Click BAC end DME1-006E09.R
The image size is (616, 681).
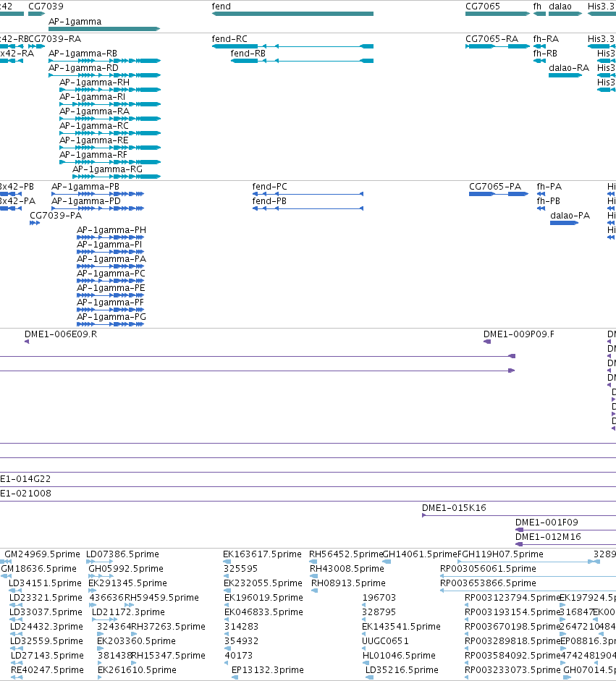coord(27,342)
